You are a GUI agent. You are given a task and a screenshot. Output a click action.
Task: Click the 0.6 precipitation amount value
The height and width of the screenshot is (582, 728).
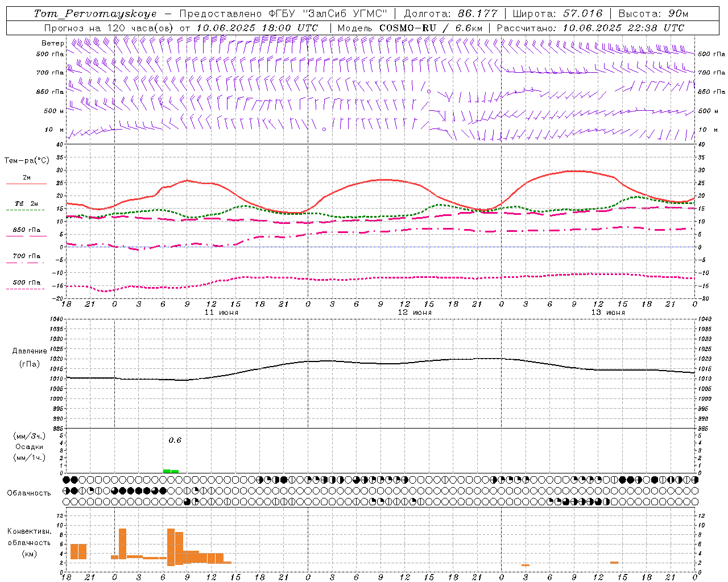click(175, 440)
